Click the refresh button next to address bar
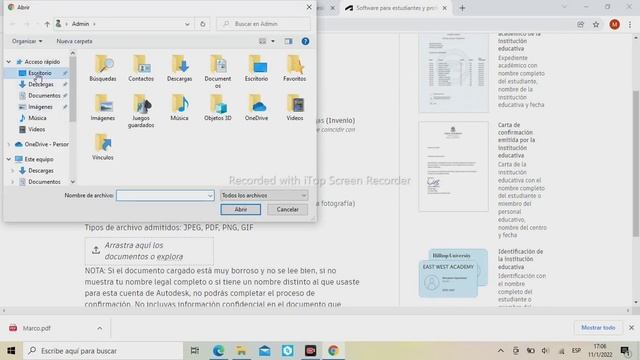The height and width of the screenshot is (360, 640). pyautogui.click(x=203, y=24)
